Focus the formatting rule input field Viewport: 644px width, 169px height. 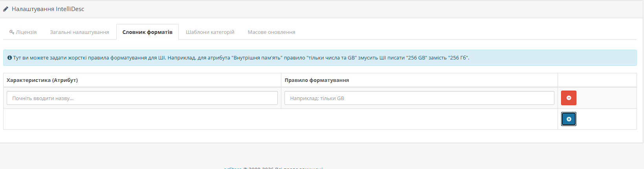[419, 98]
